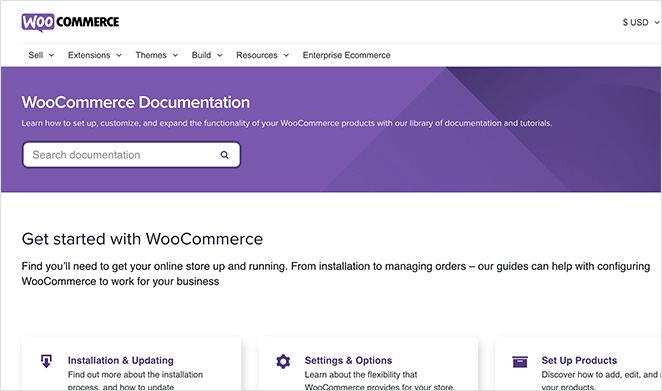The width and height of the screenshot is (662, 391).
Task: Expand the Themes menu chevron
Action: pos(175,55)
